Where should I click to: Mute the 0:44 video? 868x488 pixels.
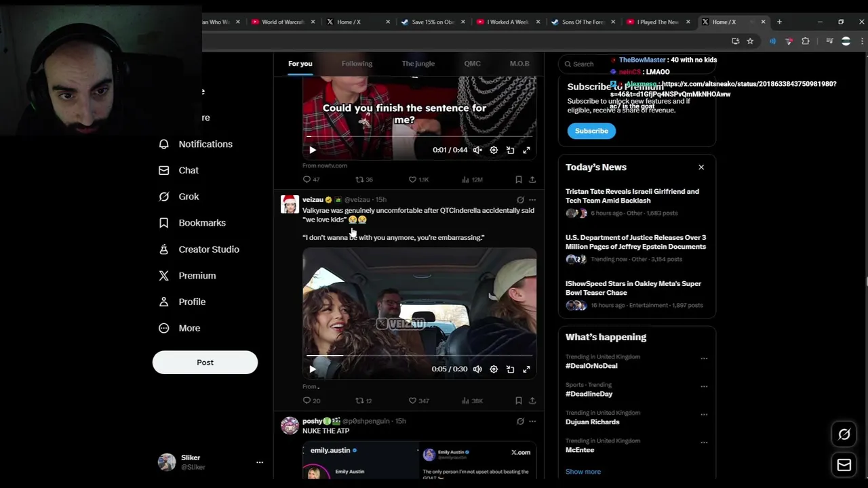(x=477, y=150)
